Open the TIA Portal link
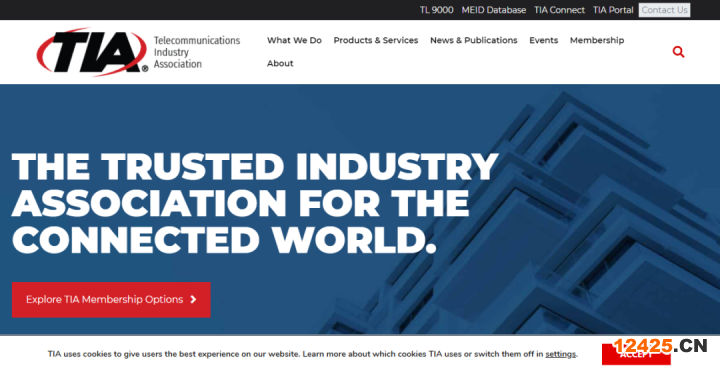Image resolution: width=720 pixels, height=368 pixels. click(613, 10)
